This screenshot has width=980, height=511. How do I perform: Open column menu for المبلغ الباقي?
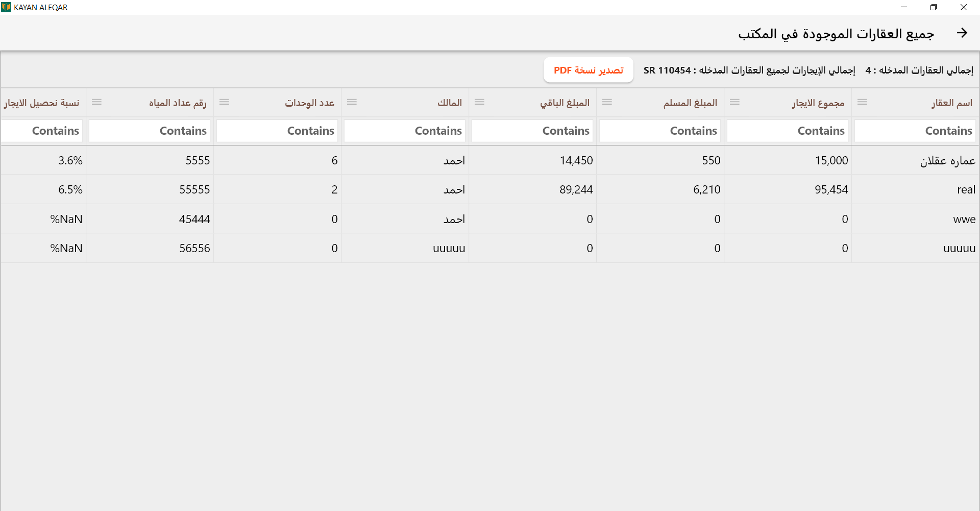point(479,103)
